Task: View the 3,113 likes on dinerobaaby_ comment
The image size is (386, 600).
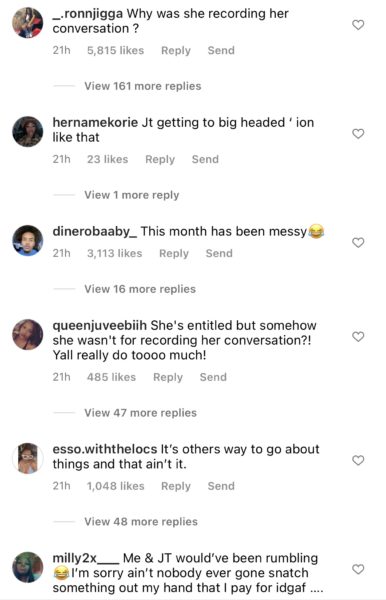Action: [114, 253]
